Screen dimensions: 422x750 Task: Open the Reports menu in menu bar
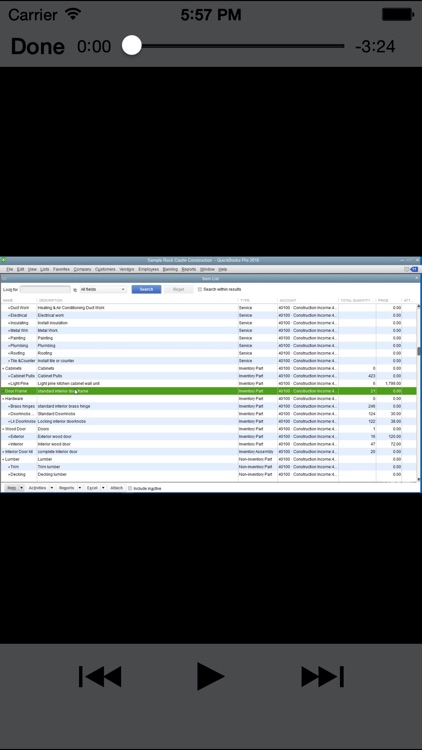click(189, 269)
